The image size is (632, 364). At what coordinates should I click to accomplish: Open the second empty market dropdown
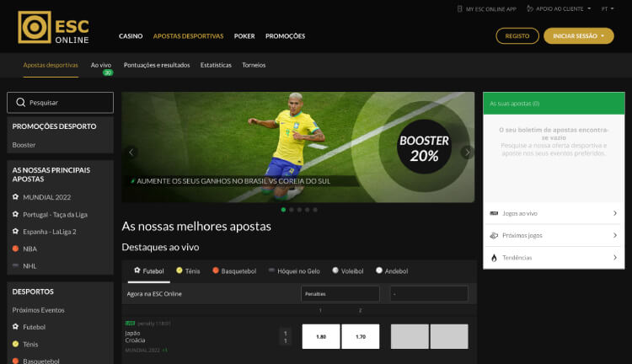[x=429, y=294]
